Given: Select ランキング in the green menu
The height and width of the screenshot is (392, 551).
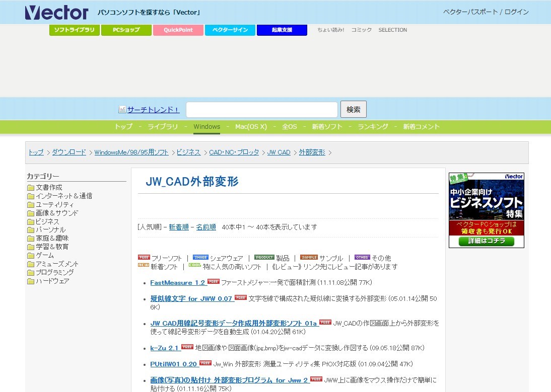Looking at the screenshot, I should pyautogui.click(x=373, y=127).
